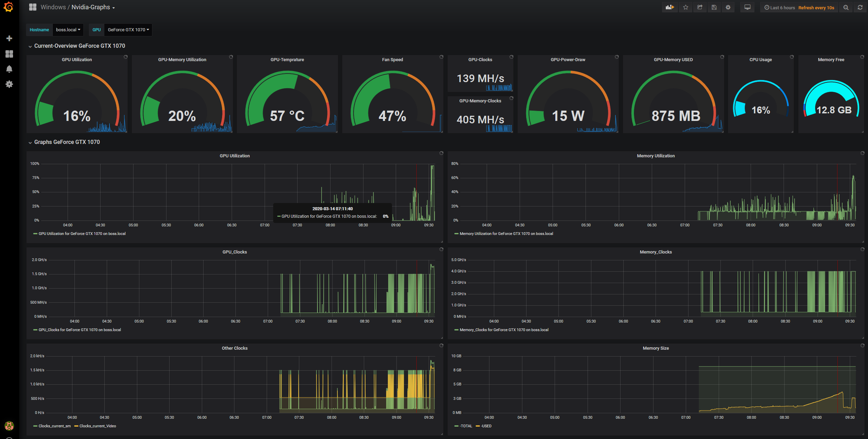The width and height of the screenshot is (868, 439).
Task: Open dashboard settings gear in top bar
Action: click(x=728, y=7)
